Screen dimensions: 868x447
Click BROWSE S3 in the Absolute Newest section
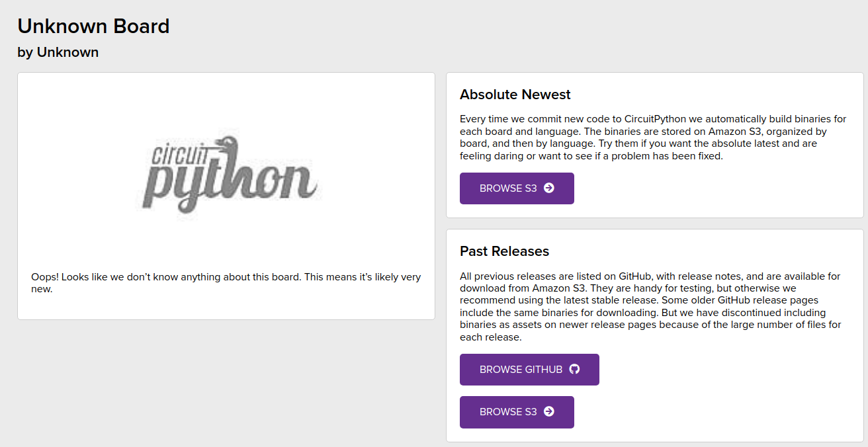pyautogui.click(x=517, y=188)
